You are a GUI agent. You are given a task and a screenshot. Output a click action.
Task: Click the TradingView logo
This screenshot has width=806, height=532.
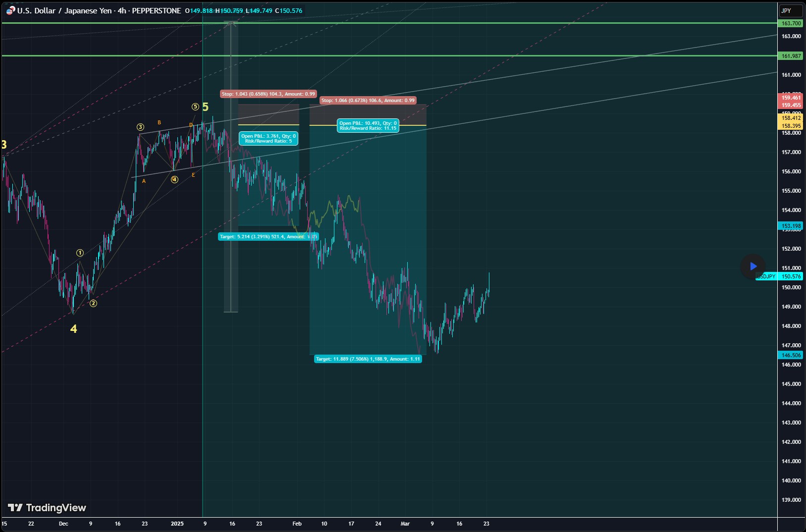47,508
